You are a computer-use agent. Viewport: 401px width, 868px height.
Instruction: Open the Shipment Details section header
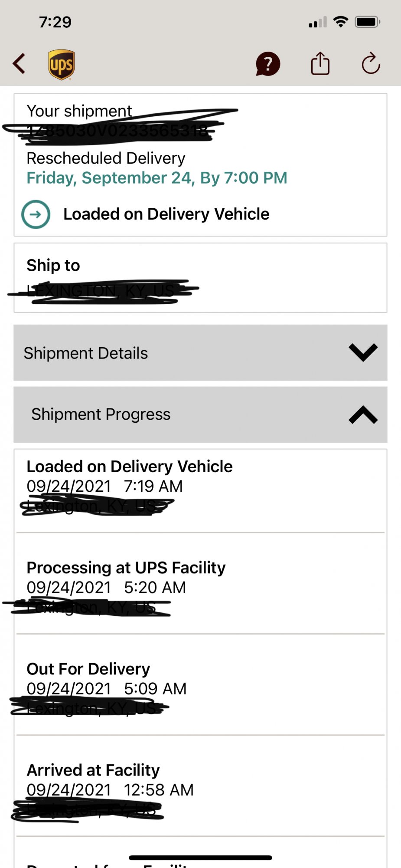click(200, 353)
